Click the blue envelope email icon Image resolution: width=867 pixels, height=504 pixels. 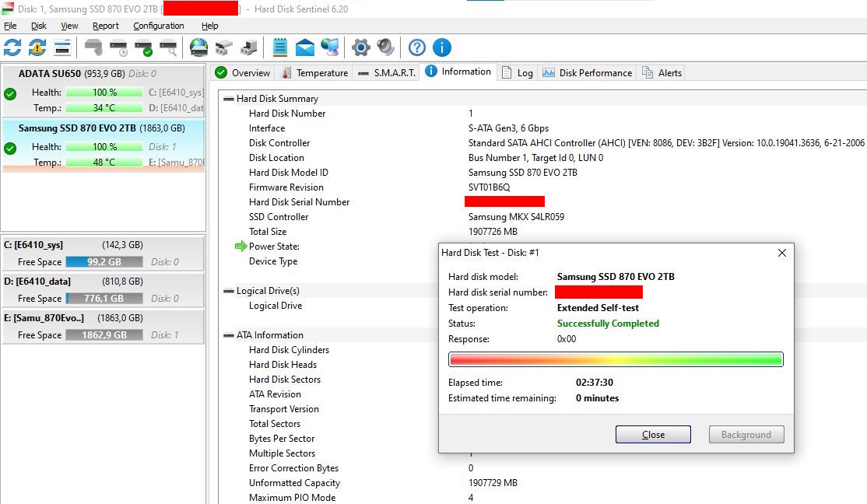pos(304,47)
